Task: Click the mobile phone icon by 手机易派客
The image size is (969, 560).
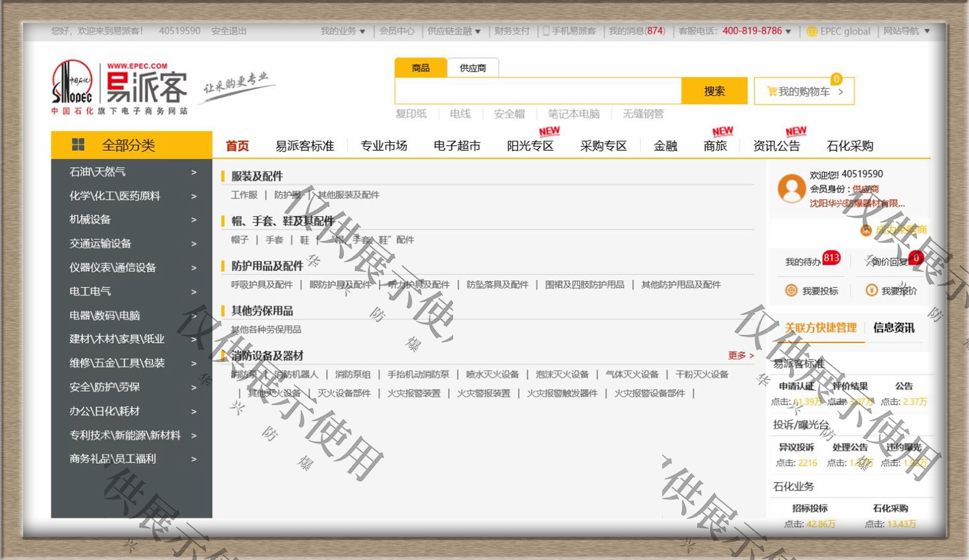Action: [546, 31]
